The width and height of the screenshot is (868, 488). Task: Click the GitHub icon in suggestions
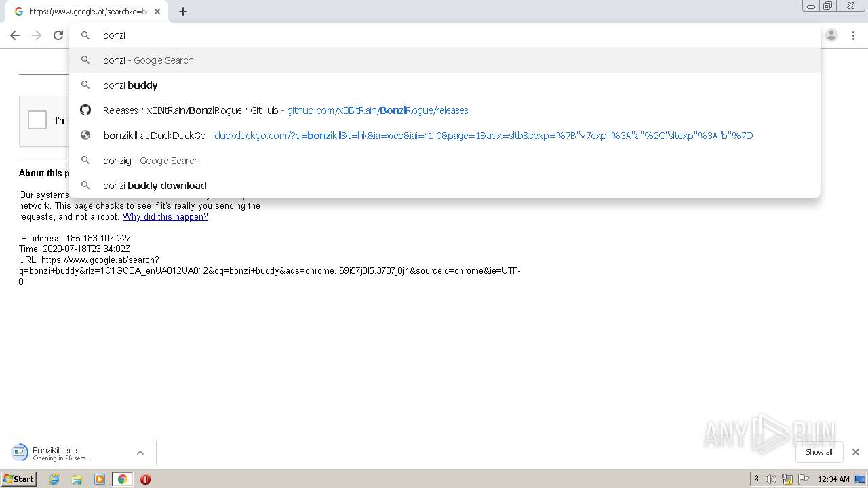(x=85, y=110)
